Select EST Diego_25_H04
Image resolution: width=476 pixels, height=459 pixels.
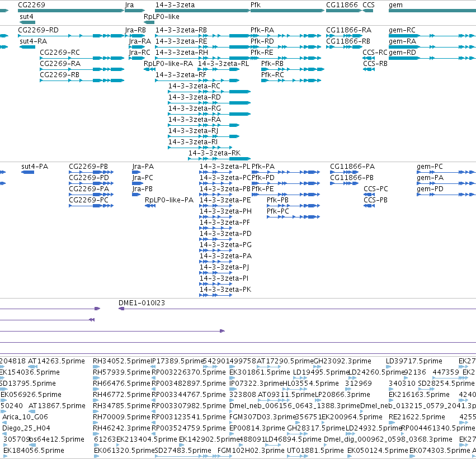click(x=4, y=434)
